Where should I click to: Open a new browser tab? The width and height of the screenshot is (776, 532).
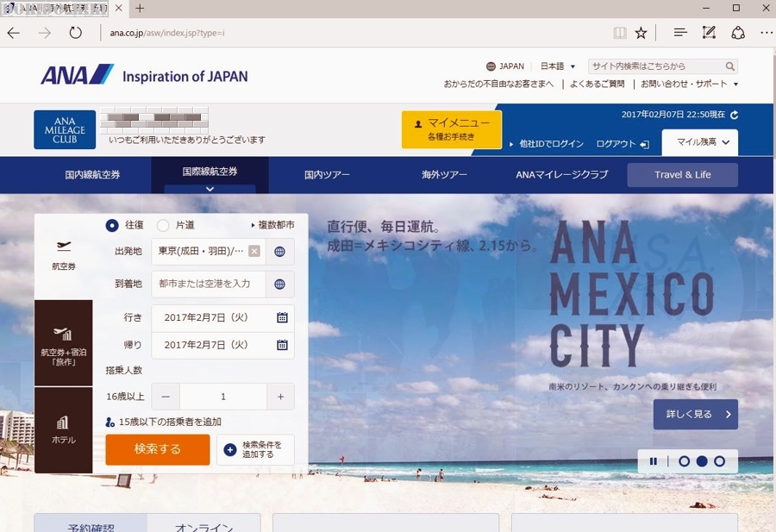coord(140,9)
